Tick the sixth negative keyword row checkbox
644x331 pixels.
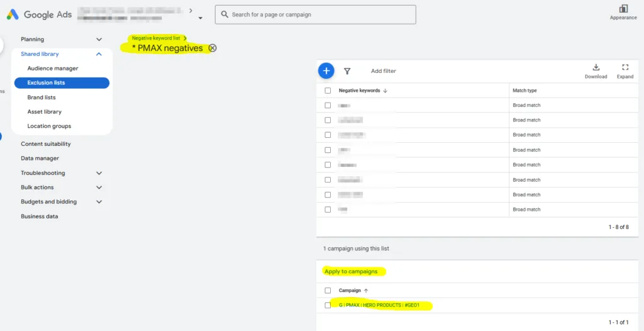click(328, 180)
